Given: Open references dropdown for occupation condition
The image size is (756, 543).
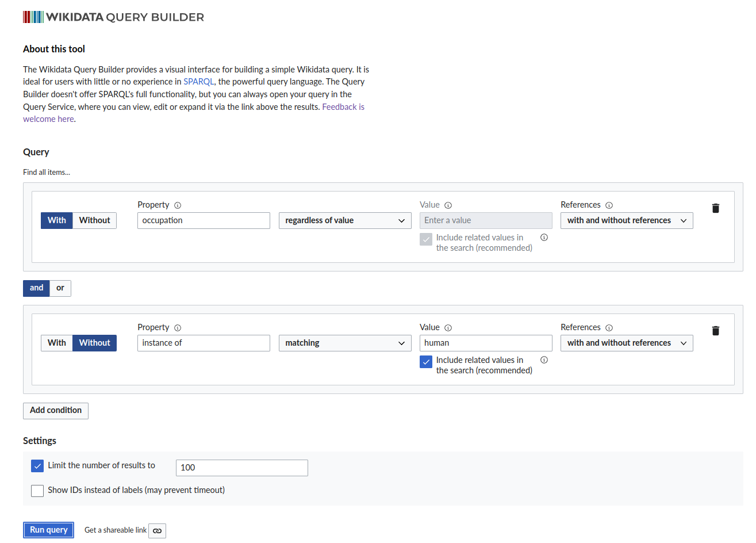Looking at the screenshot, I should (x=626, y=220).
